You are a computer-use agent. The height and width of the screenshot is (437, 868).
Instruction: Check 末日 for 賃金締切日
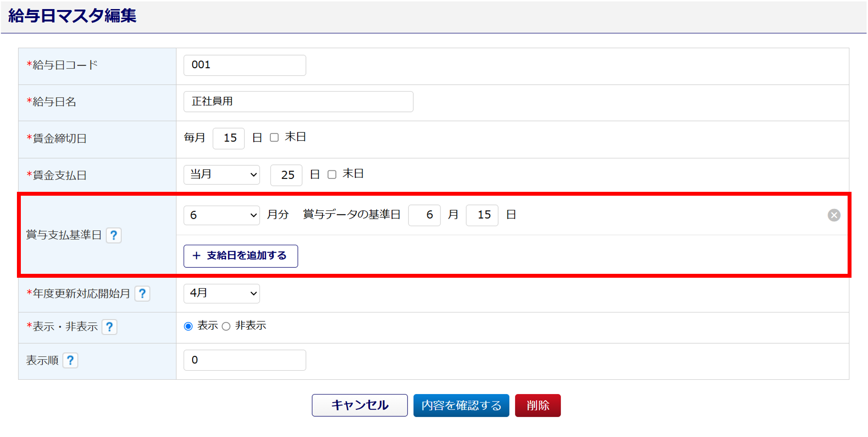click(274, 138)
